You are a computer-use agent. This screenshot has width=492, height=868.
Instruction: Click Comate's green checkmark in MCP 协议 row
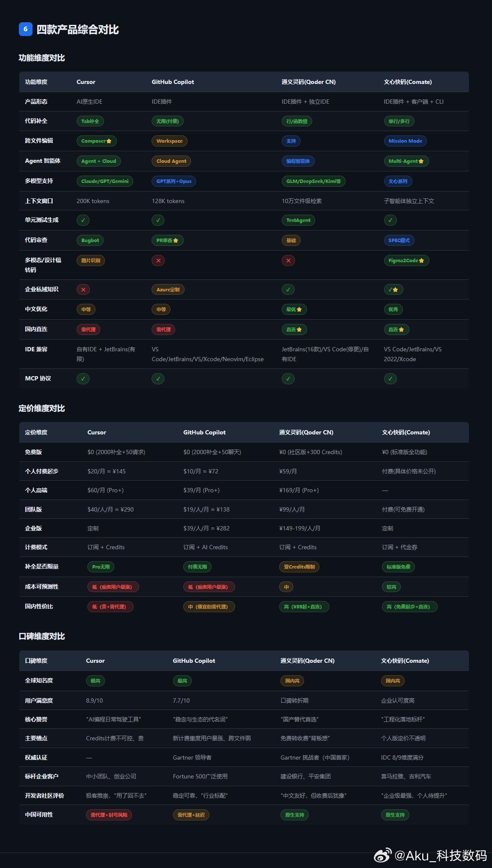pyautogui.click(x=390, y=379)
